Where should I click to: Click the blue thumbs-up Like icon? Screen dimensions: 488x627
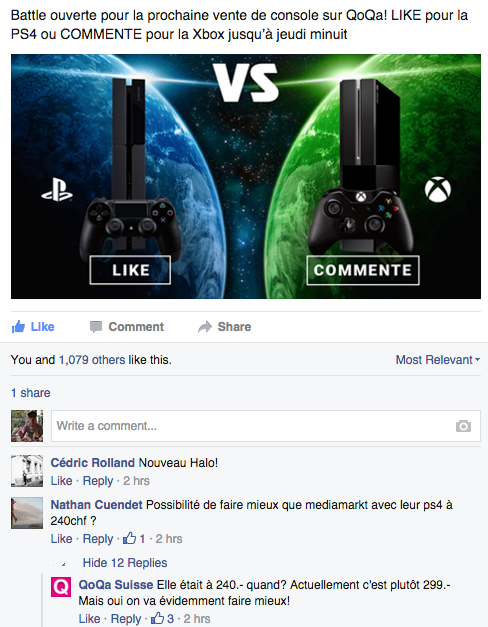(x=18, y=327)
